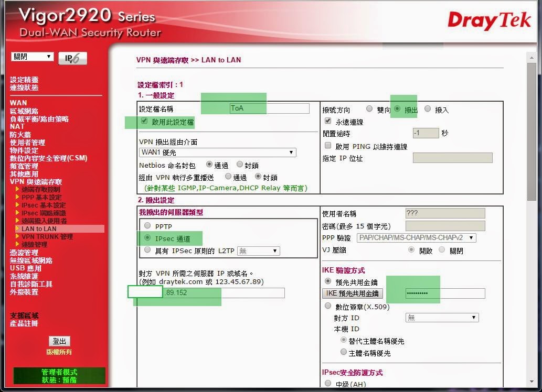542x392 pixels.
Task: Select 中級(AH) IPsec security radio
Action: click(328, 383)
